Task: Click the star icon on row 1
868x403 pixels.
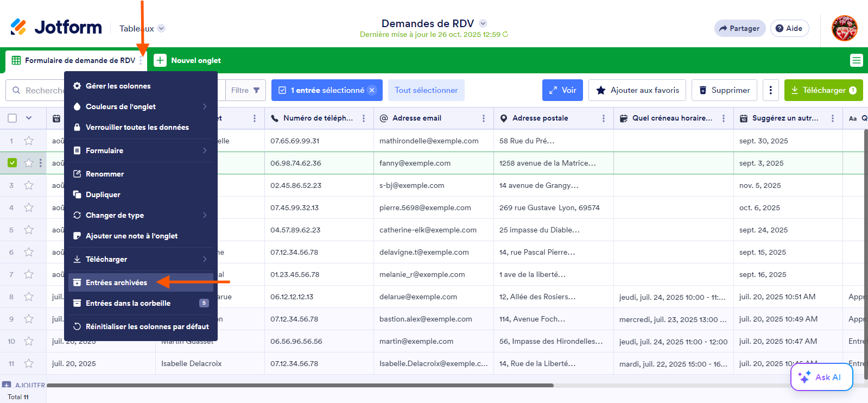Action: (29, 141)
